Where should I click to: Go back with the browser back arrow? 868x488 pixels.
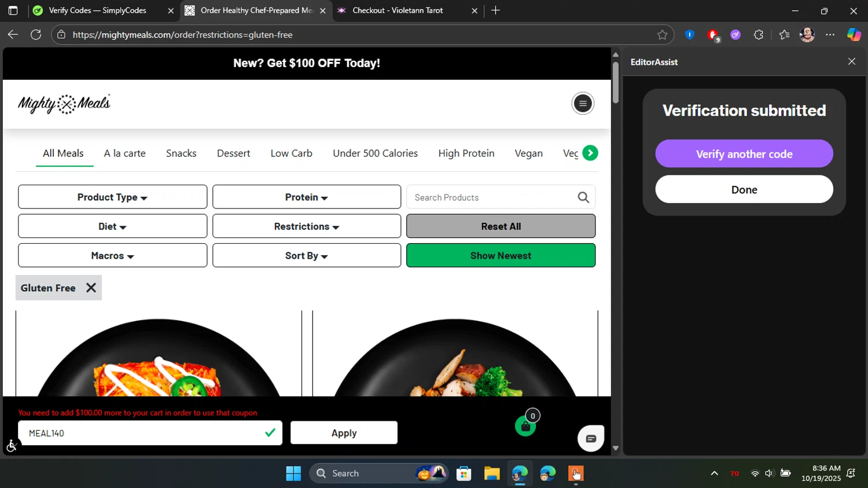point(13,35)
